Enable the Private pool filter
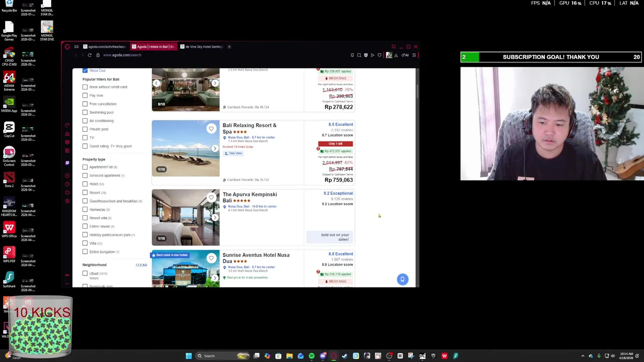Image resolution: width=644 pixels, height=362 pixels. pos(85,129)
